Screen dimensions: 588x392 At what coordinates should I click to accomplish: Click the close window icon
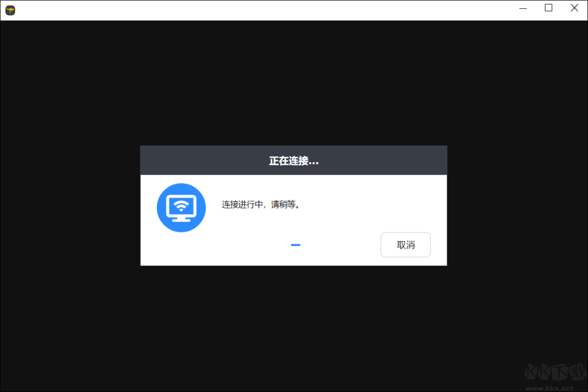[574, 8]
